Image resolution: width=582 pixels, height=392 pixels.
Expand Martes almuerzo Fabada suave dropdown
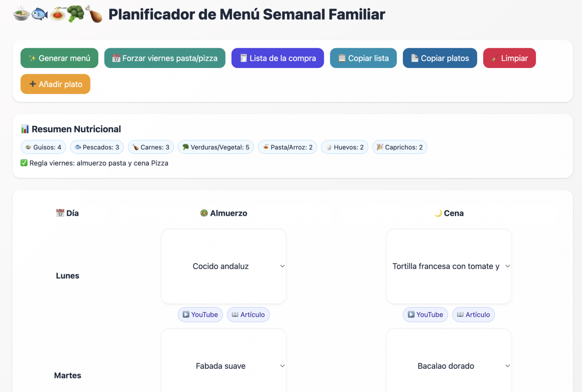point(223,366)
